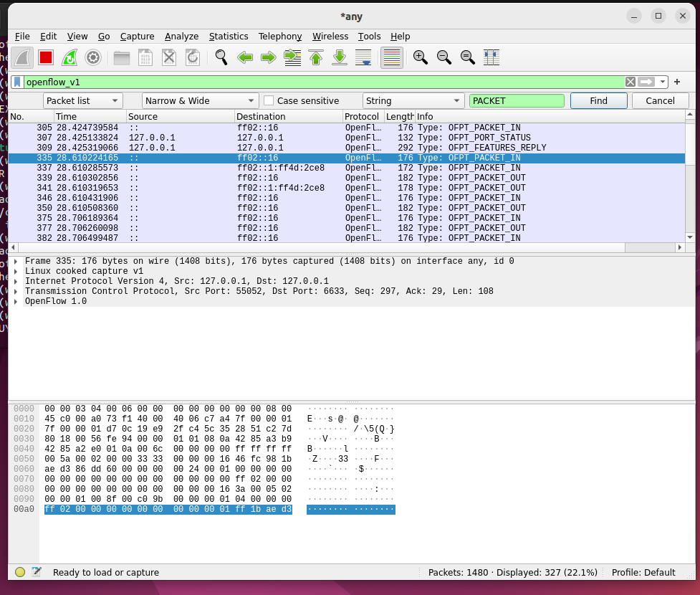Sort by the Protocol column header
The height and width of the screenshot is (595, 700).
point(363,117)
